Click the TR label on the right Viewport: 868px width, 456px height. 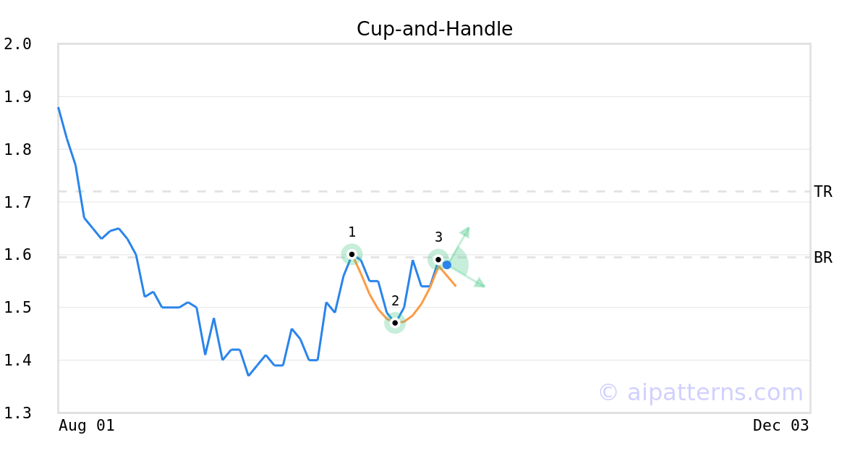click(x=823, y=192)
